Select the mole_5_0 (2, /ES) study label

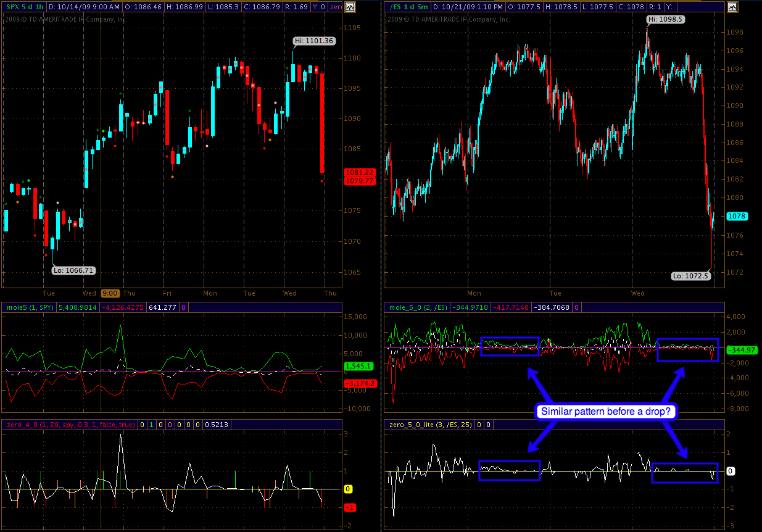[x=417, y=307]
